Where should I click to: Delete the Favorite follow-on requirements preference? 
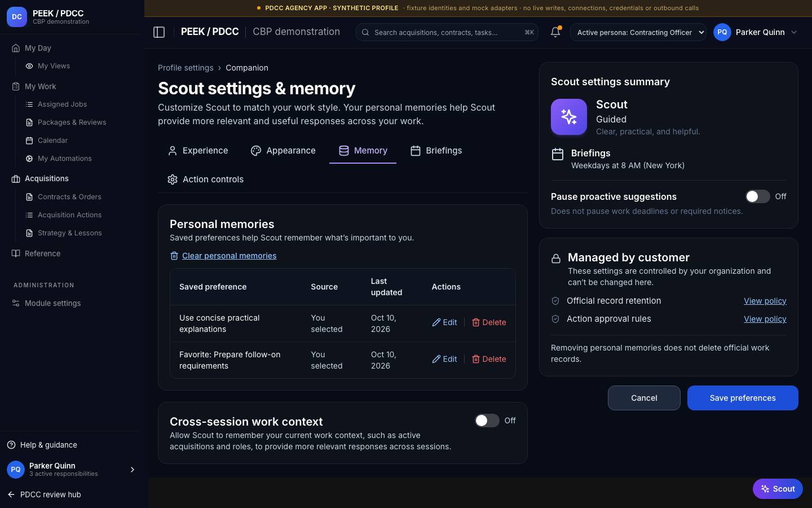pyautogui.click(x=489, y=359)
